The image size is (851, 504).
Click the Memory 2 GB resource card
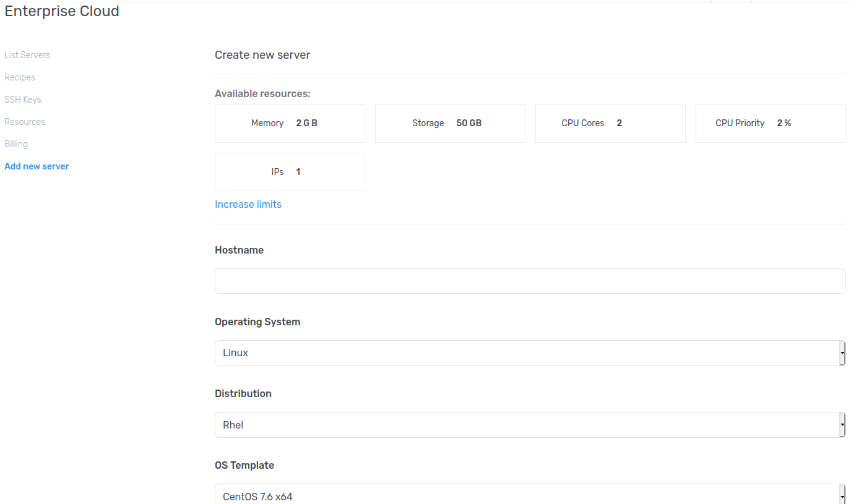(x=290, y=123)
